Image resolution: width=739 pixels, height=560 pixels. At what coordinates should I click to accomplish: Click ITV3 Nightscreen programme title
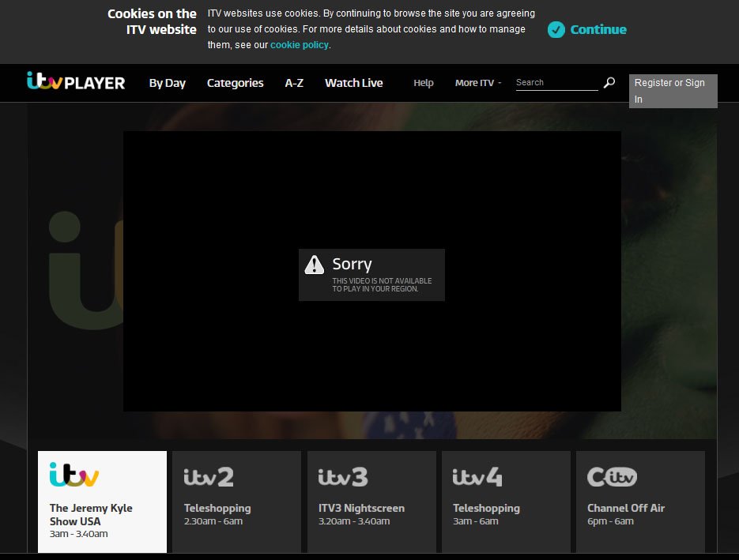click(361, 508)
